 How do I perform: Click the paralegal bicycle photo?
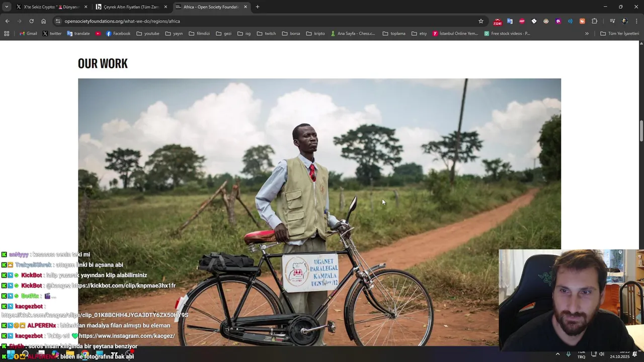tap(319, 212)
